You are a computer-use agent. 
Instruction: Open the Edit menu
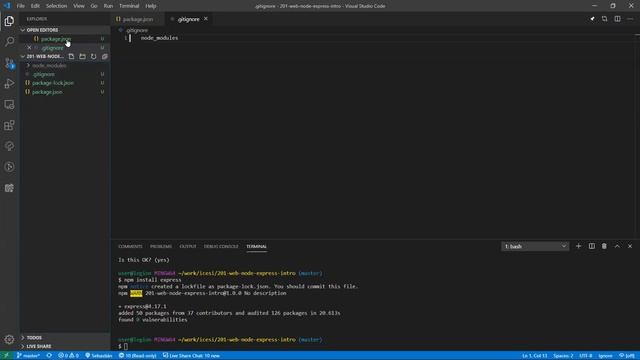pos(35,6)
